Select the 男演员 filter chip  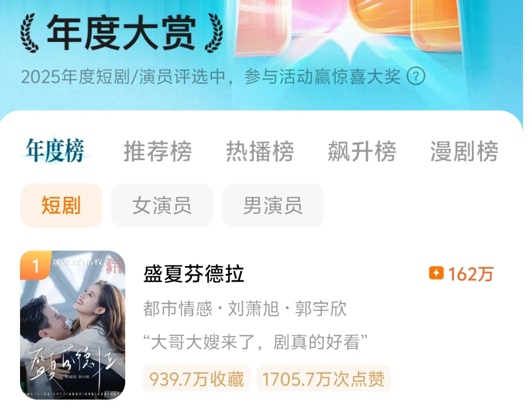[273, 205]
